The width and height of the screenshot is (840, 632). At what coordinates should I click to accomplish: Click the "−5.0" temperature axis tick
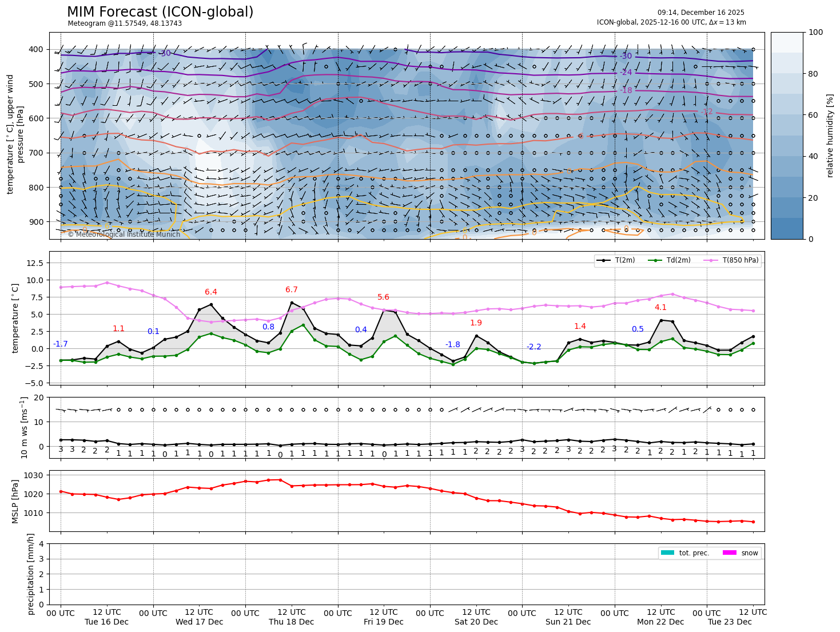34,383
